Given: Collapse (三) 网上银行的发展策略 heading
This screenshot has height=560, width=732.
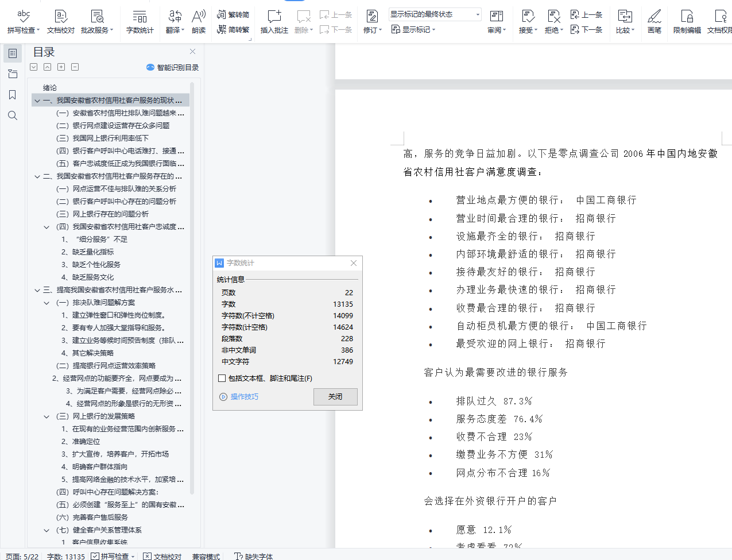Looking at the screenshot, I should [x=47, y=416].
